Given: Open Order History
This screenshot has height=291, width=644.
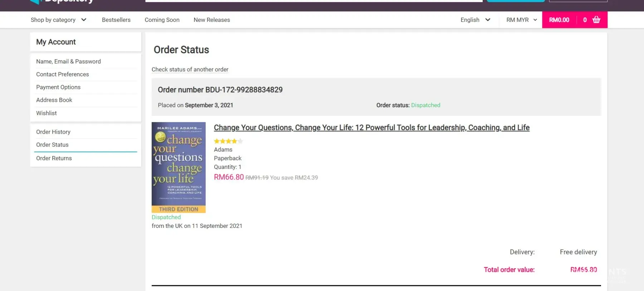Looking at the screenshot, I should tap(53, 132).
